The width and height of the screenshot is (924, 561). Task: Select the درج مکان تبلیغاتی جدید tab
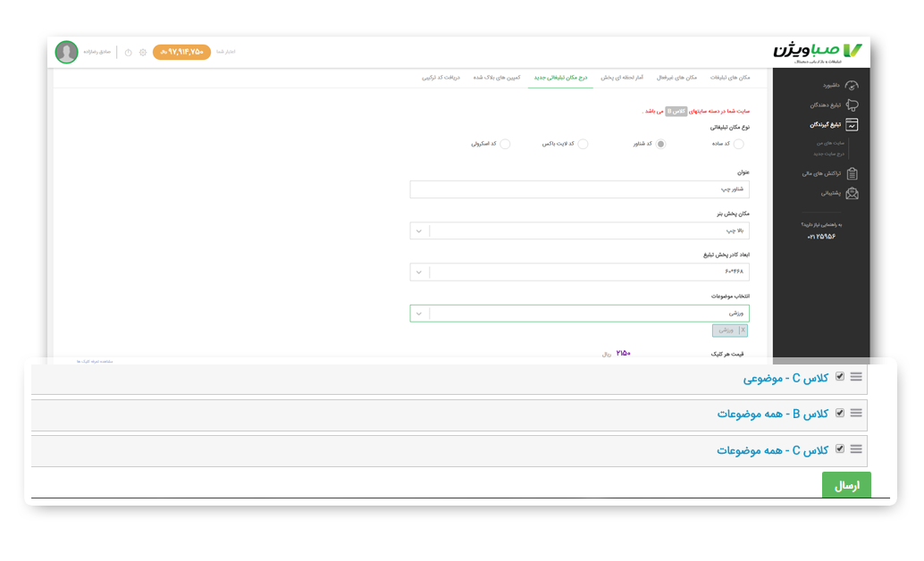(x=560, y=78)
